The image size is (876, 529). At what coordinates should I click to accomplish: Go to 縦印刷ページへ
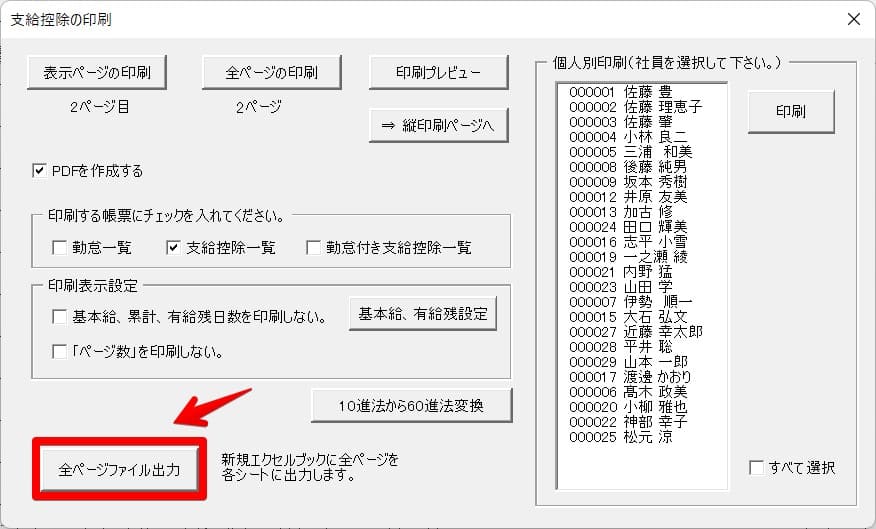[x=438, y=126]
